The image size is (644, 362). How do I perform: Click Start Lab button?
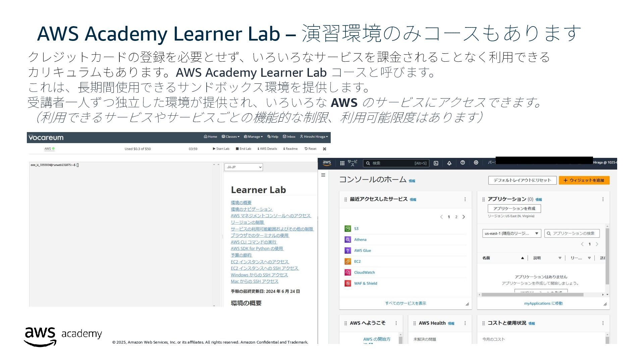pos(221,149)
